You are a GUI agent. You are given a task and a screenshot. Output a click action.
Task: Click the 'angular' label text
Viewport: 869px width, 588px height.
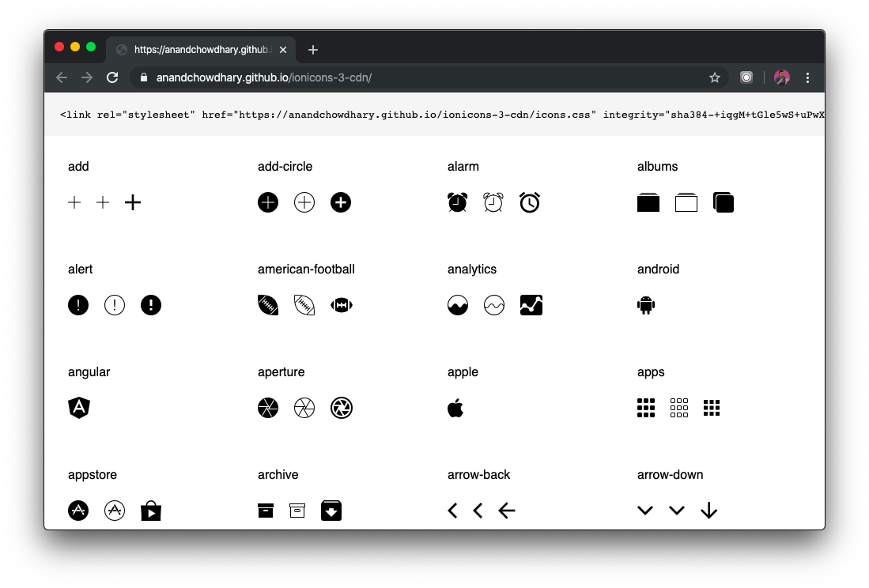click(x=89, y=372)
